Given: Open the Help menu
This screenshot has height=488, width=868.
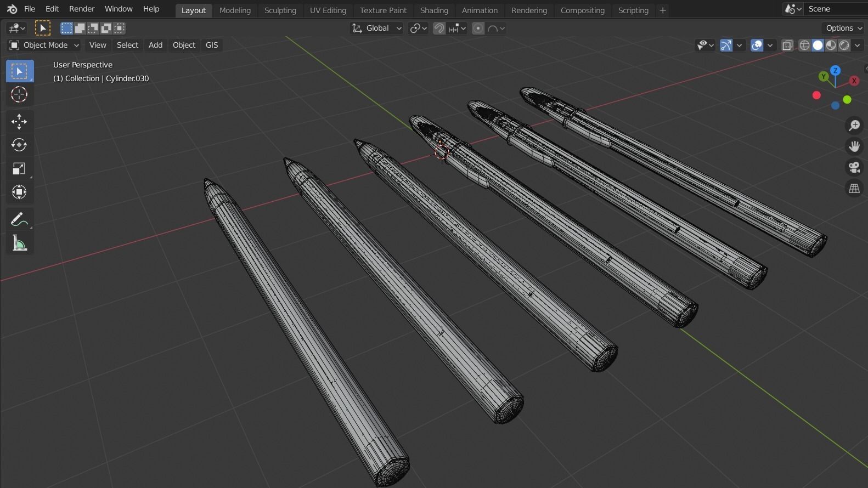Looking at the screenshot, I should 151,9.
